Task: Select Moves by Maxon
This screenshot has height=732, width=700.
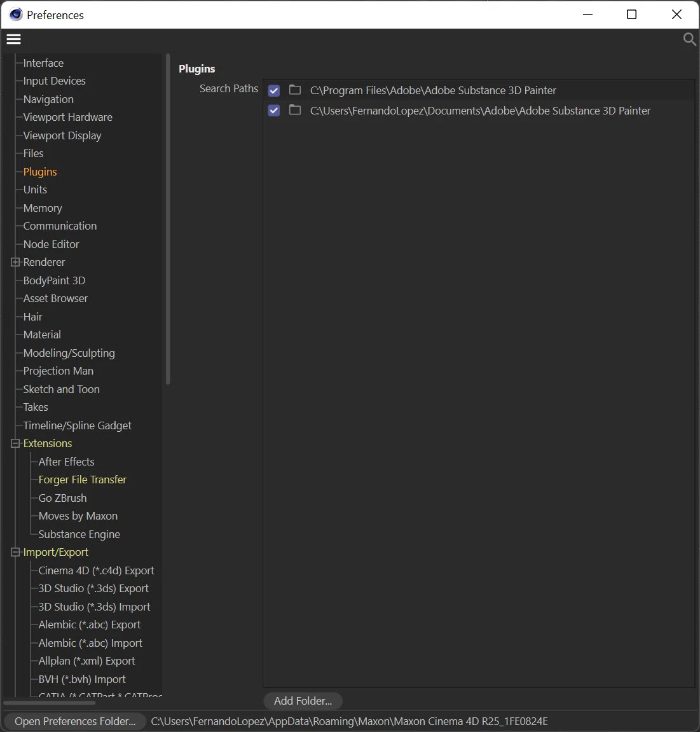Action: coord(78,516)
